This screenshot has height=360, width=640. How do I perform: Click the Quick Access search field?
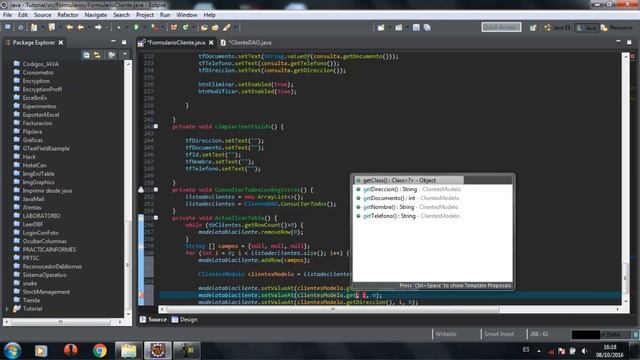501,27
